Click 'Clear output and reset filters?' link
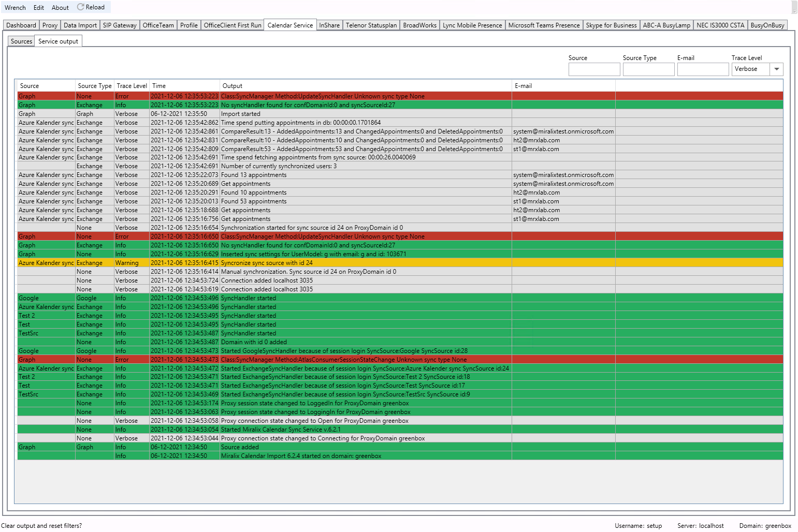798x532 pixels. pos(41,526)
